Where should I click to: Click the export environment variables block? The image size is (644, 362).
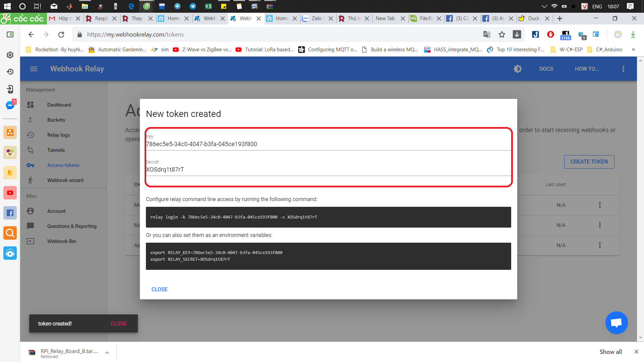pos(328,256)
